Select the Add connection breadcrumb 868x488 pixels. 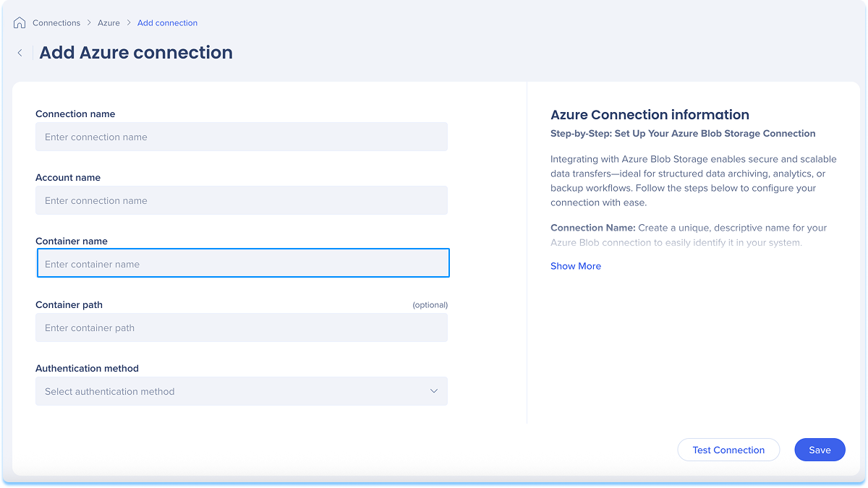167,23
